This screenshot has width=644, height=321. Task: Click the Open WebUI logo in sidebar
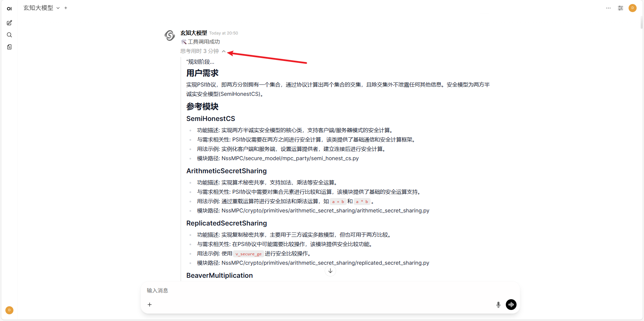point(9,9)
